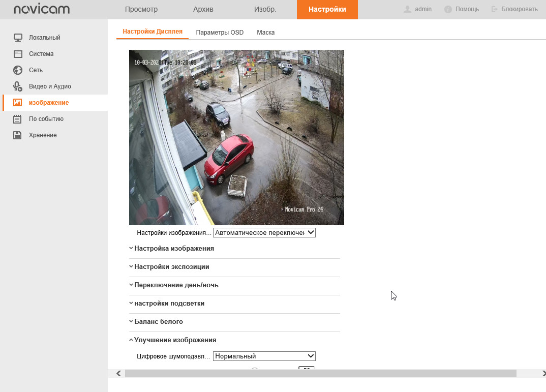The height and width of the screenshot is (392, 546).
Task: Click the admin user icon
Action: tap(407, 9)
